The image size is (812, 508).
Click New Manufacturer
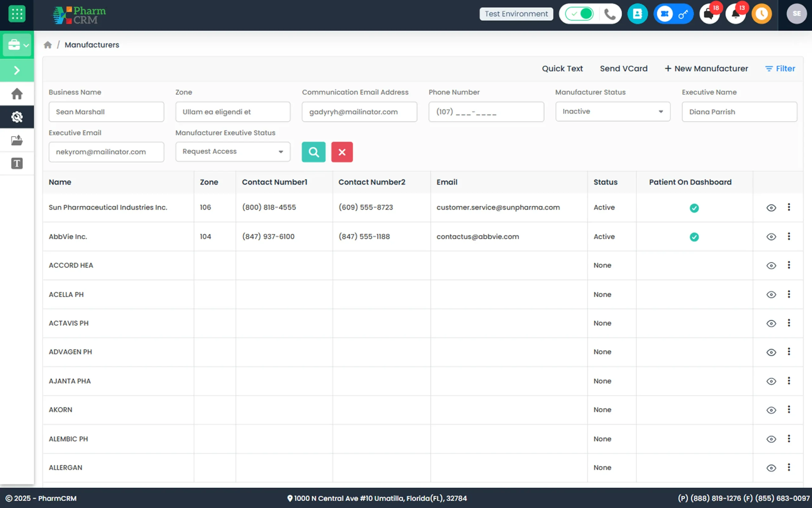706,69
